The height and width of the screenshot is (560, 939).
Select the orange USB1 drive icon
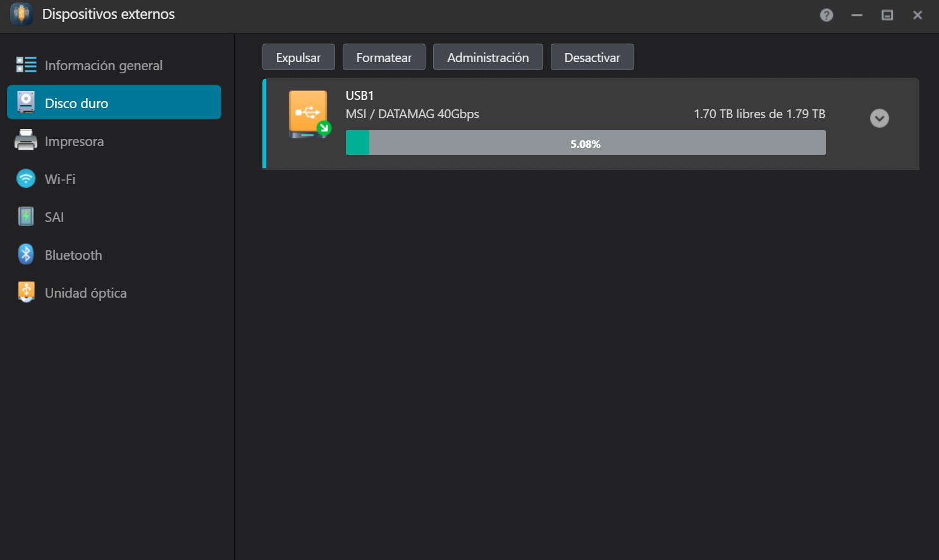(310, 114)
